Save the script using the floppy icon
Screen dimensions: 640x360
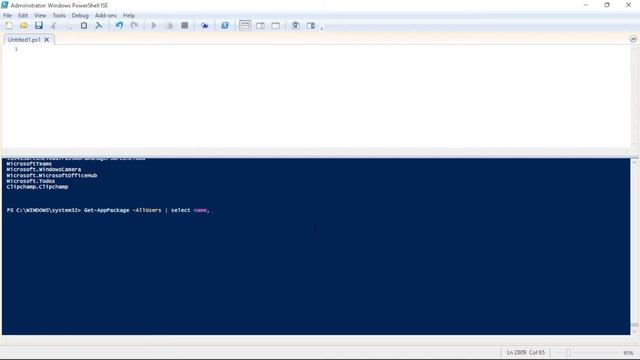[x=39, y=25]
